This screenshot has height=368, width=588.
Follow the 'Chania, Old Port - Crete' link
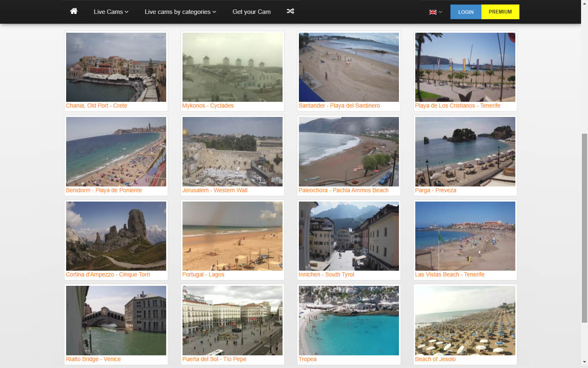pyautogui.click(x=96, y=105)
